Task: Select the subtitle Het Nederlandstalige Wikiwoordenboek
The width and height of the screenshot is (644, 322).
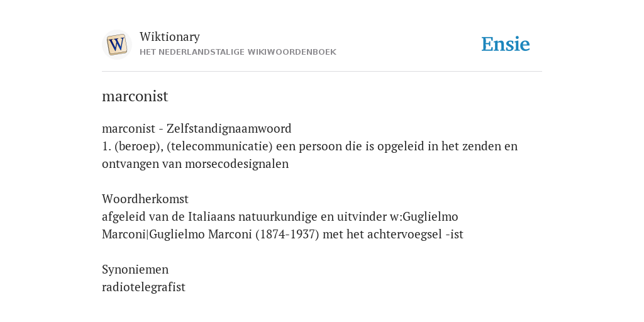Action: (x=238, y=52)
